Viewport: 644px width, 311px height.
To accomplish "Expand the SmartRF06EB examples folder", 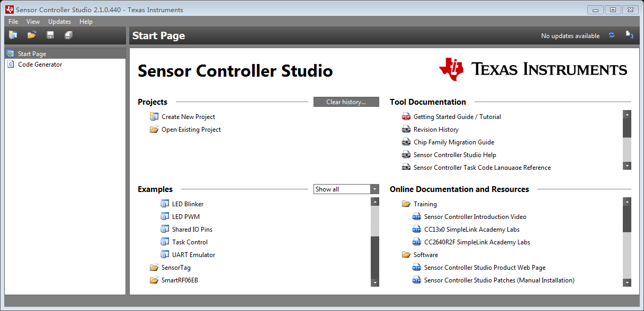I will tap(154, 280).
